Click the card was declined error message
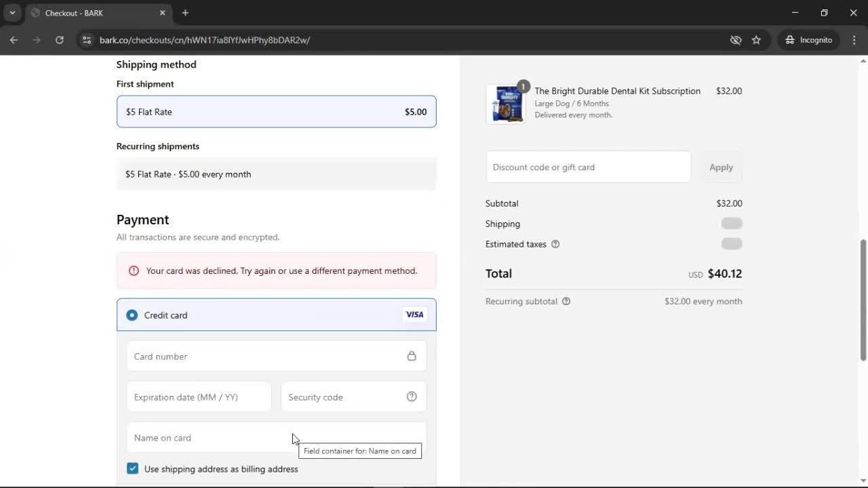 coord(281,270)
